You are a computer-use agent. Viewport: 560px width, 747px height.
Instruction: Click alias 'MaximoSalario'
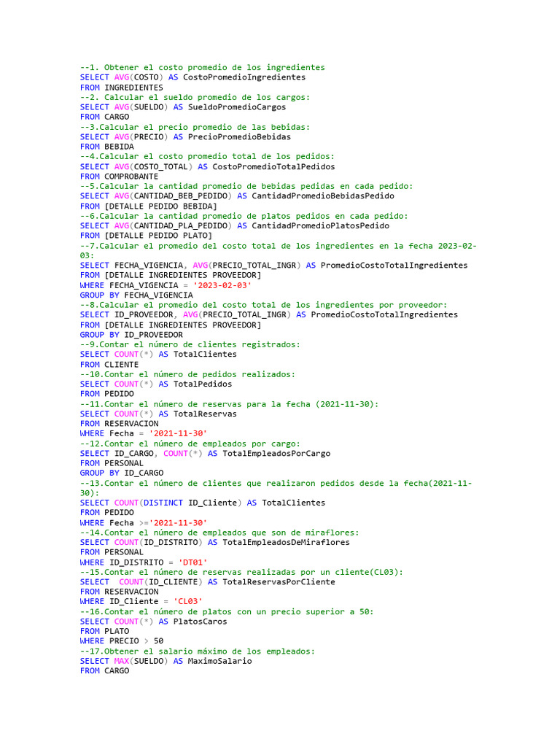(x=219, y=661)
